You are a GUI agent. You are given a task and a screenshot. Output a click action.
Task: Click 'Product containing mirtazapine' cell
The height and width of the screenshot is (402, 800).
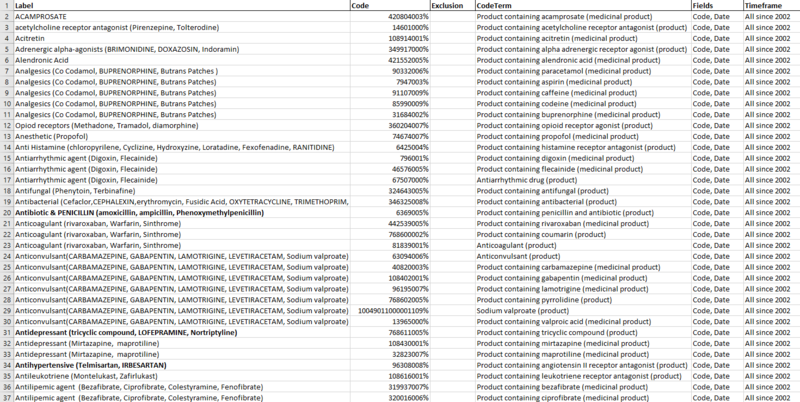(x=583, y=343)
